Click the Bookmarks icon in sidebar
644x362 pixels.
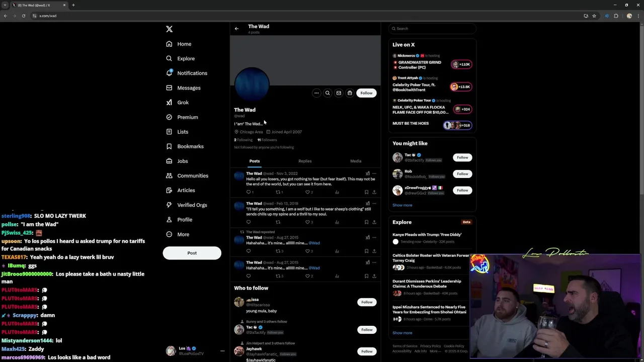169,146
